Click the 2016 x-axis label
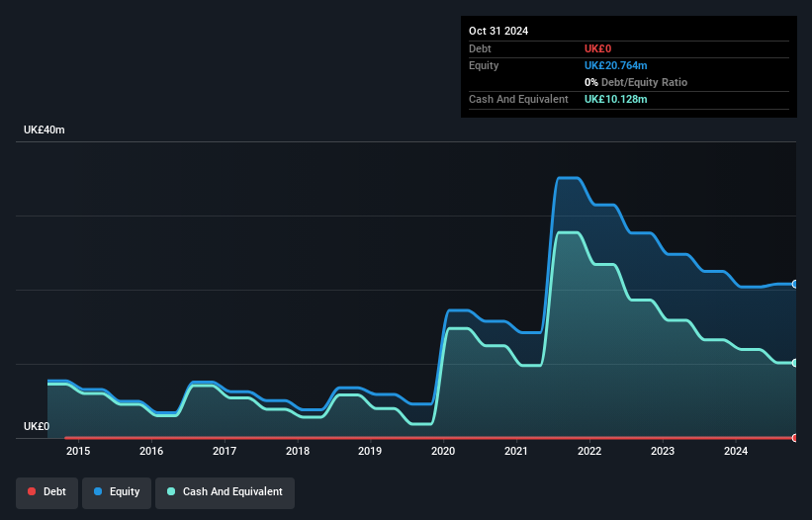The image size is (812, 520). pos(151,451)
